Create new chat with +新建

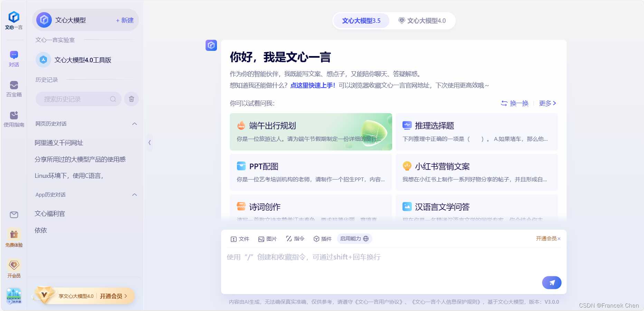[x=125, y=20]
